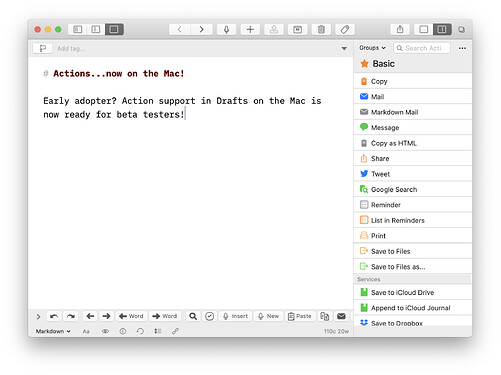The image size is (501, 375).
Task: Click the Add tag field
Action: 71,49
